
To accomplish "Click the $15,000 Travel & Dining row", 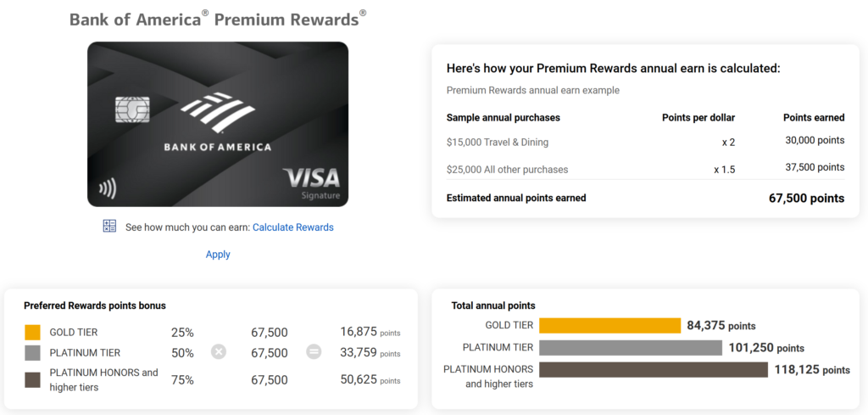I will click(645, 141).
